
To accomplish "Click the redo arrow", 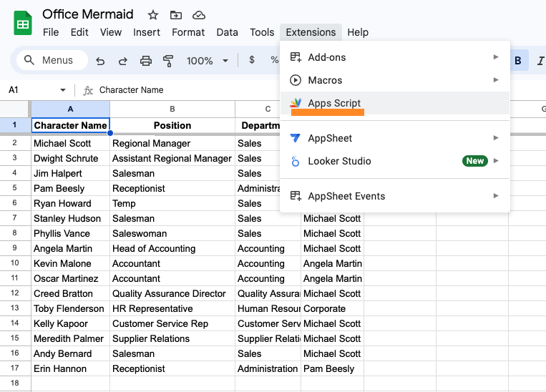I will (123, 61).
